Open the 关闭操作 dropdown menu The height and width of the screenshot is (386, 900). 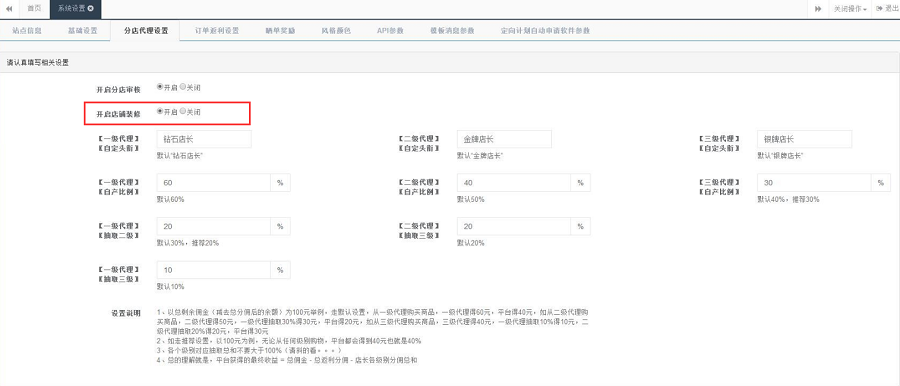850,9
